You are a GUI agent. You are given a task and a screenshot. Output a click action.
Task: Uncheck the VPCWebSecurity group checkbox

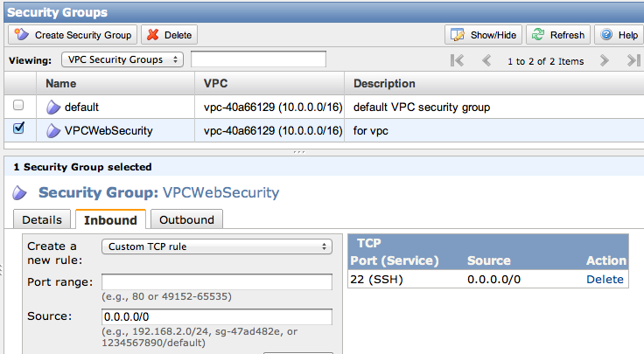18,129
